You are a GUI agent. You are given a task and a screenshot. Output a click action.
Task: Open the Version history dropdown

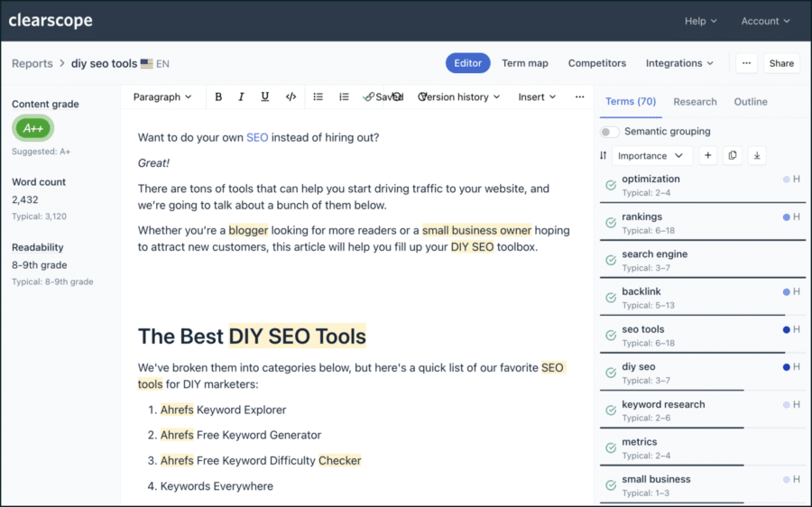tap(459, 97)
